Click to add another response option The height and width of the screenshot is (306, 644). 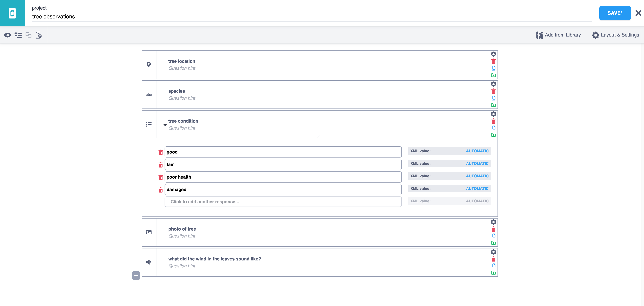tap(283, 202)
